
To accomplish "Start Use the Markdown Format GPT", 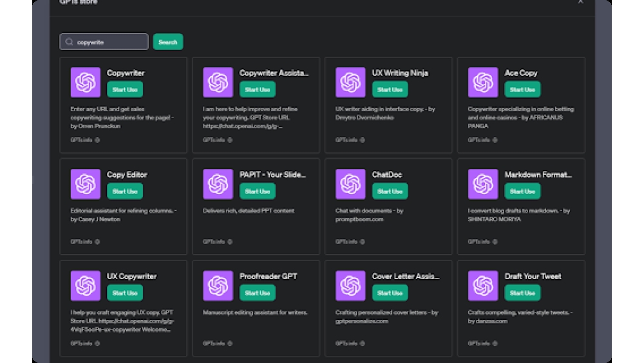I will click(522, 191).
